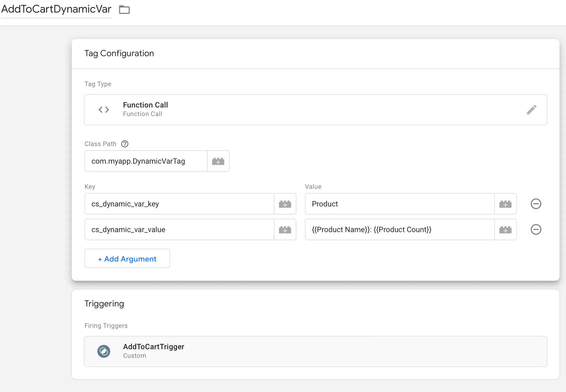Remove the cs_dynamic_var_key argument row
The width and height of the screenshot is (566, 392).
coord(536,204)
